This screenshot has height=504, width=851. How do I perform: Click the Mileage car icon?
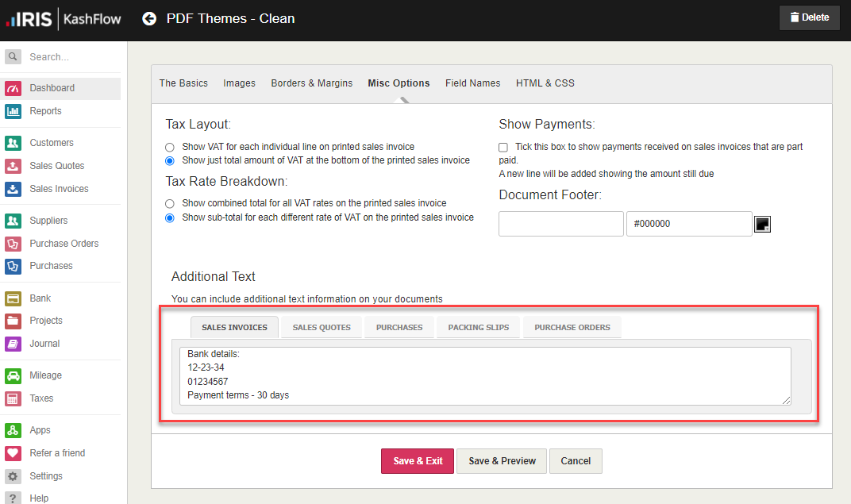[13, 375]
